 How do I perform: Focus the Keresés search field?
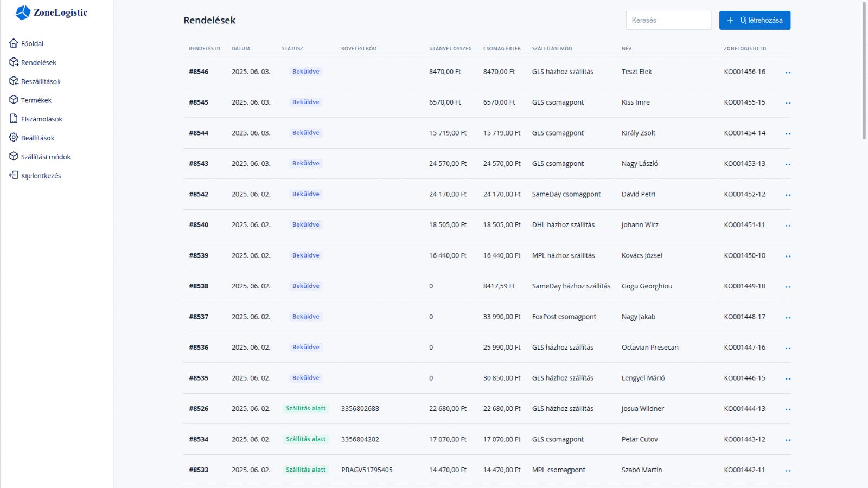click(x=668, y=20)
